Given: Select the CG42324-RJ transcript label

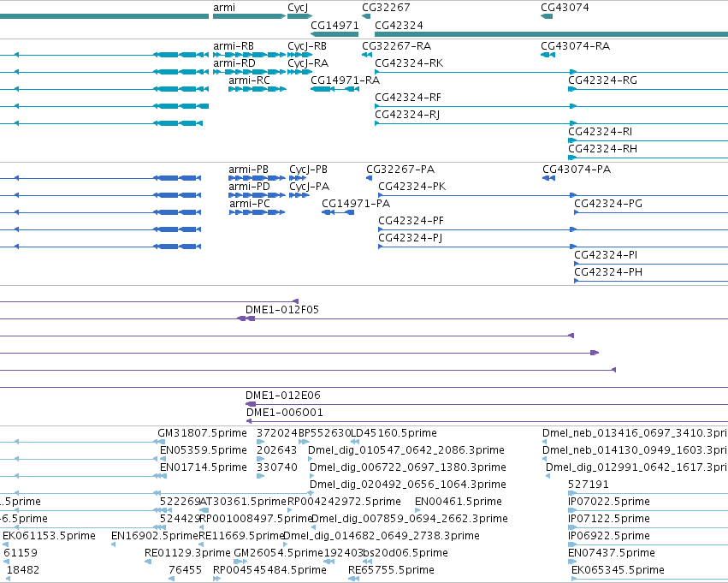Looking at the screenshot, I should (x=407, y=116).
